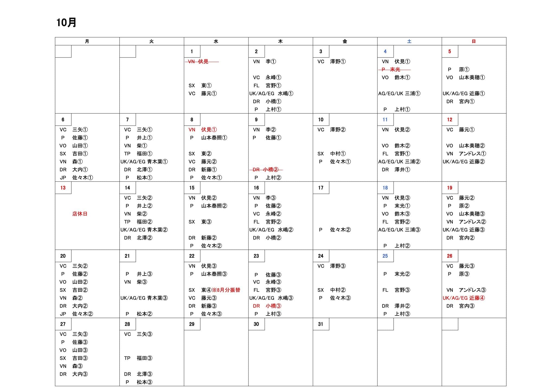Click JP 佐々木① on day 6

pyautogui.click(x=76, y=178)
